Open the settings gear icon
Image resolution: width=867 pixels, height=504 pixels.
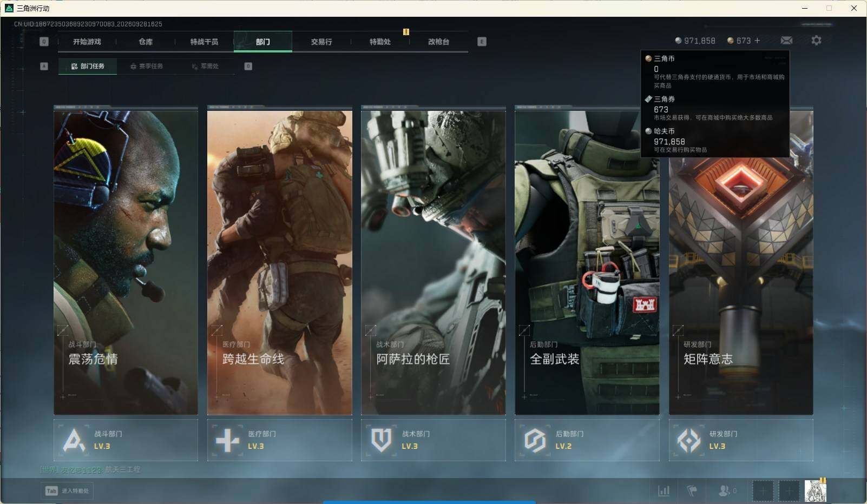tap(816, 41)
